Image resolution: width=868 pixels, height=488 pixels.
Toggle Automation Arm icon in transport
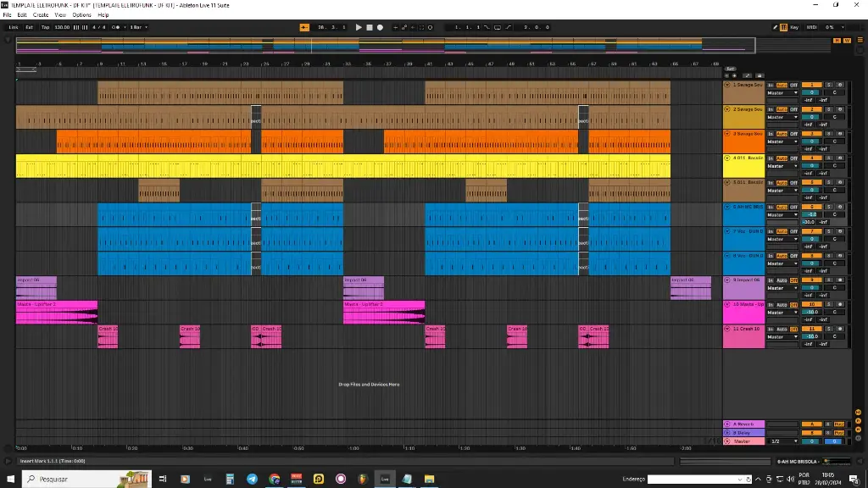(x=404, y=27)
